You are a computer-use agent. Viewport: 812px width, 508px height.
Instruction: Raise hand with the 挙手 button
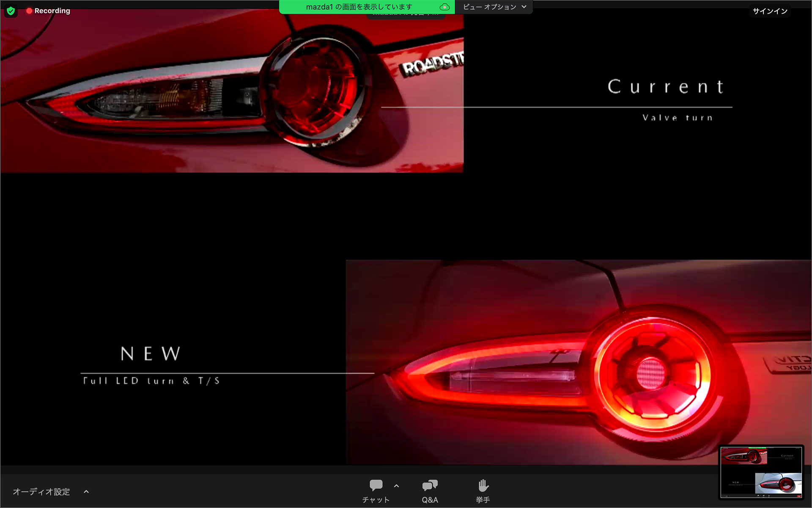point(483,491)
